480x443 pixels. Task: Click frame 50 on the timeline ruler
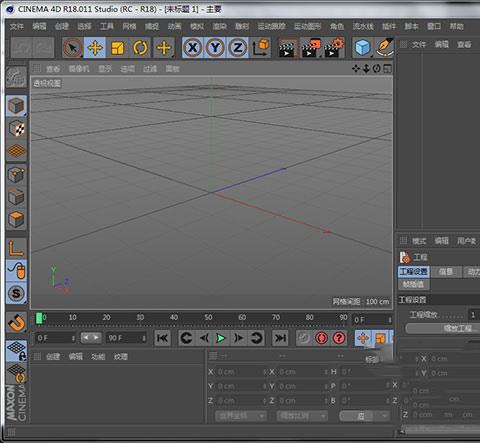pos(208,317)
